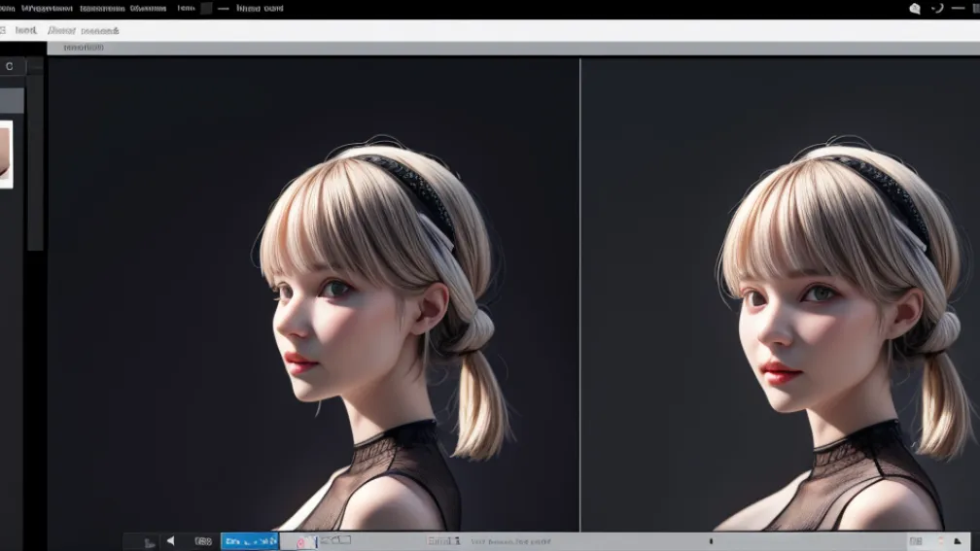The width and height of the screenshot is (980, 551).
Task: Click the label inside the gray sub-header bar
Action: pyautogui.click(x=84, y=48)
